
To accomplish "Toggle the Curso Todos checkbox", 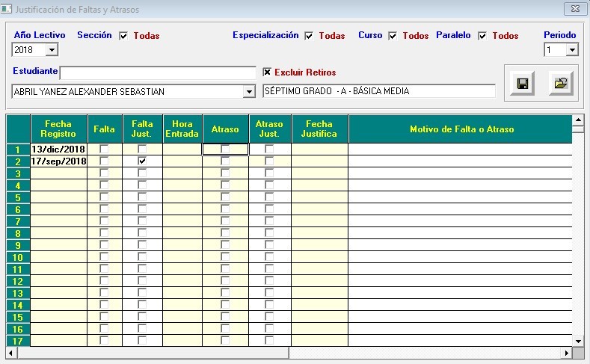I will pyautogui.click(x=393, y=36).
